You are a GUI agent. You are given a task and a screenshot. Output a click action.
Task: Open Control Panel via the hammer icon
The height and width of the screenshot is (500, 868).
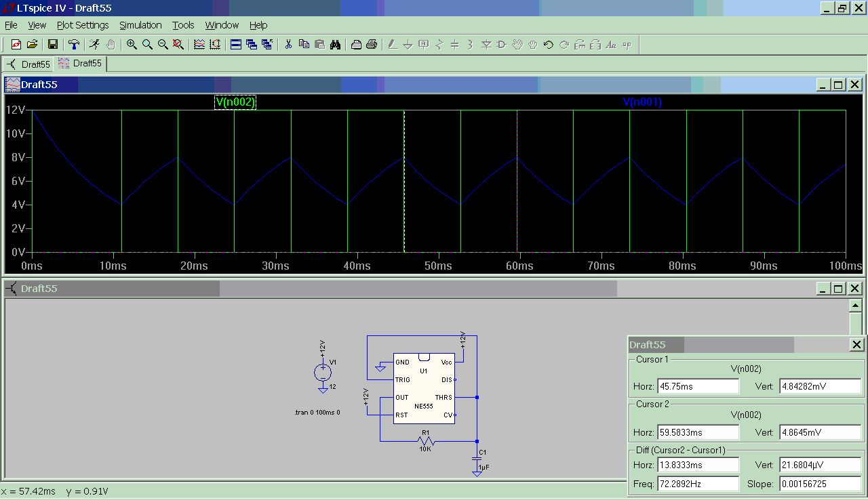point(73,45)
